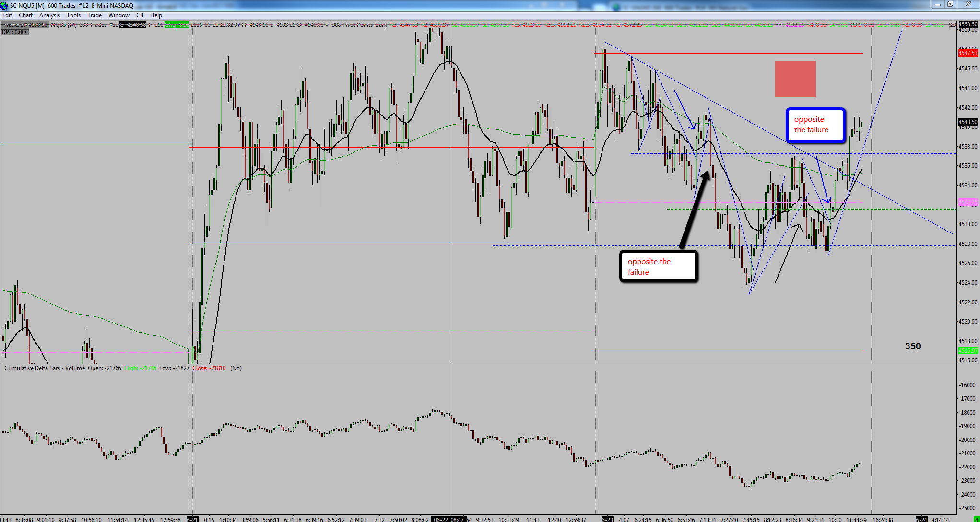The height and width of the screenshot is (522, 980).
Task: Select the black 'C 4540.50' close value in header
Action: coord(132,25)
